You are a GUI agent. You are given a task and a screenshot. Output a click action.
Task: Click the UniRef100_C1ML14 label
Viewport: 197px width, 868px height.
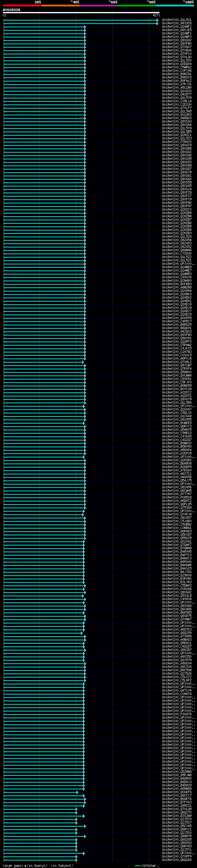pyautogui.click(x=176, y=101)
